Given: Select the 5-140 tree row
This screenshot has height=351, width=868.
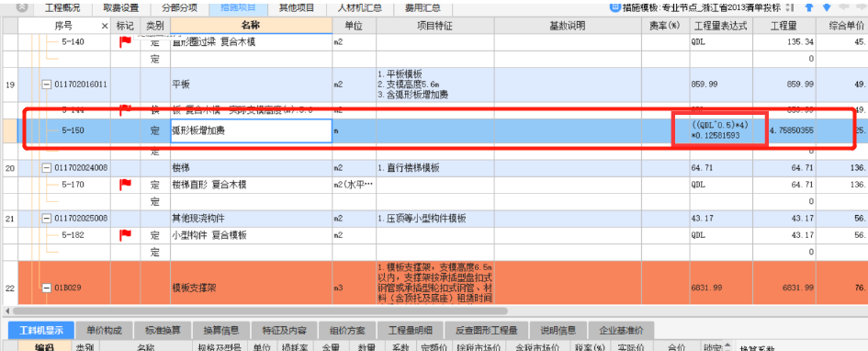Looking at the screenshot, I should point(73,42).
